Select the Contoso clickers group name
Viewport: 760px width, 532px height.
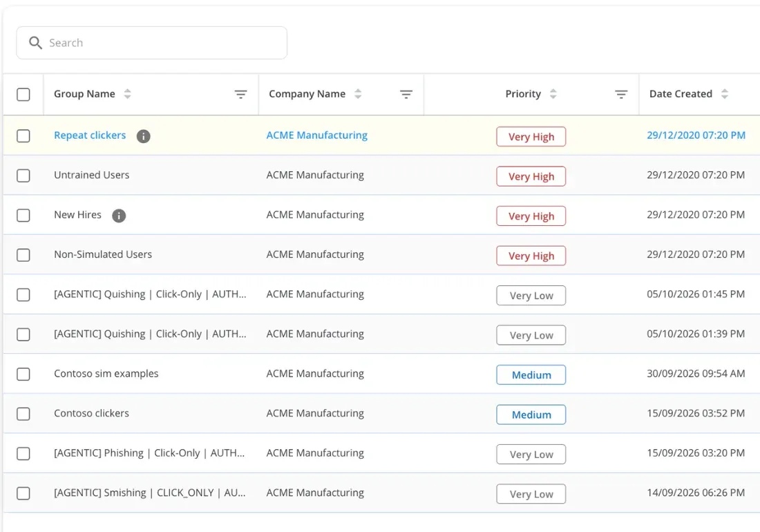coord(92,413)
